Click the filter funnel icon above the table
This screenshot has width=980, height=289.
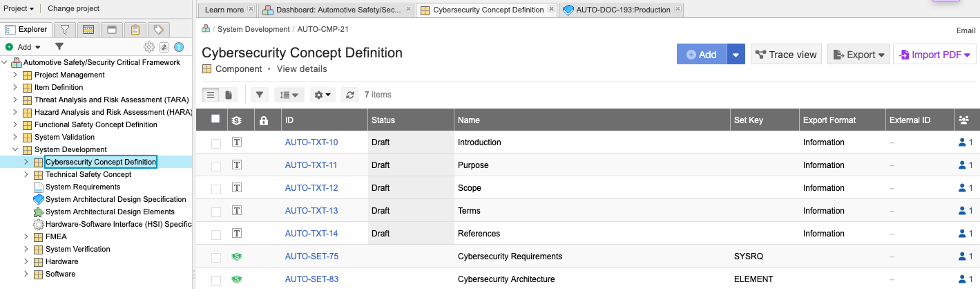point(260,95)
